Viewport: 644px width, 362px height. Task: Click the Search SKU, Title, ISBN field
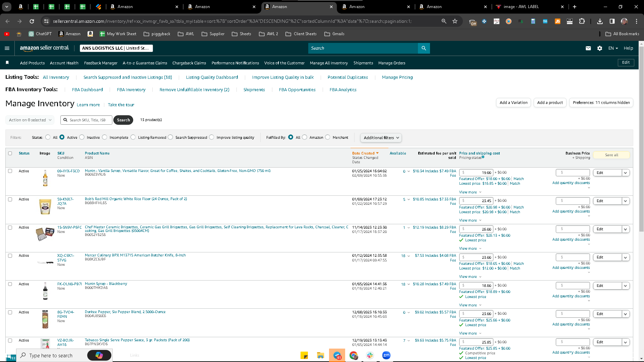pyautogui.click(x=87, y=120)
